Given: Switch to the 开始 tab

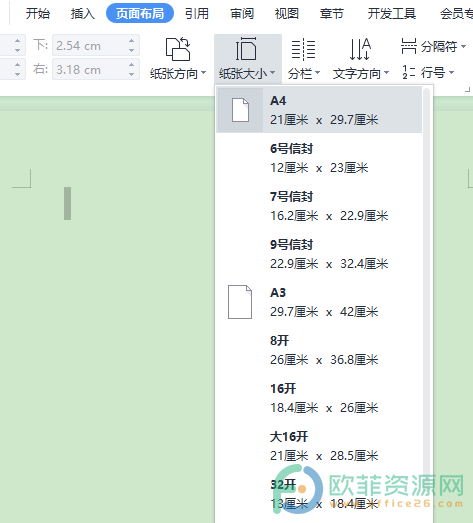Looking at the screenshot, I should tap(38, 14).
